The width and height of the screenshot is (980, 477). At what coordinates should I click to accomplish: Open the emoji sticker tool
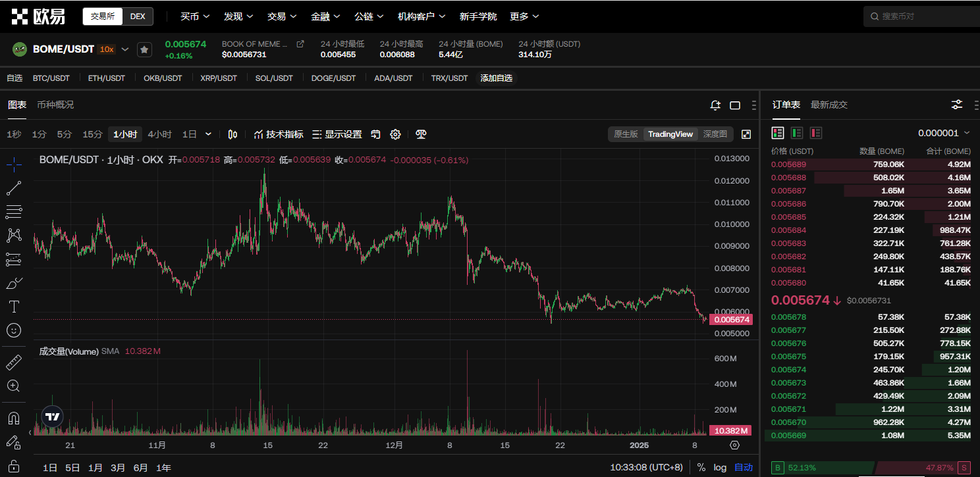(x=14, y=330)
